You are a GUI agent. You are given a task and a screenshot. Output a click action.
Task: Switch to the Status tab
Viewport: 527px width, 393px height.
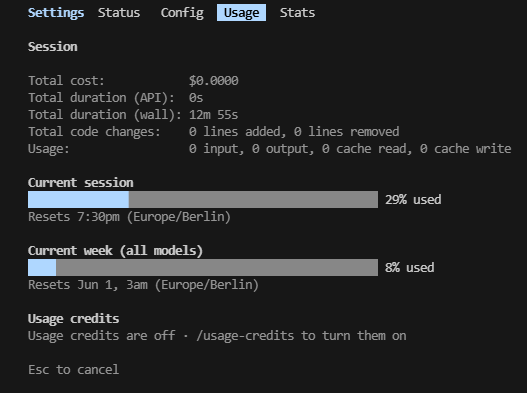coord(119,13)
